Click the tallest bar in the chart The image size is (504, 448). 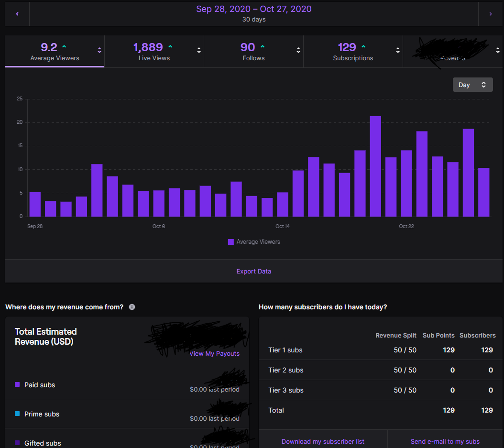(x=375, y=166)
